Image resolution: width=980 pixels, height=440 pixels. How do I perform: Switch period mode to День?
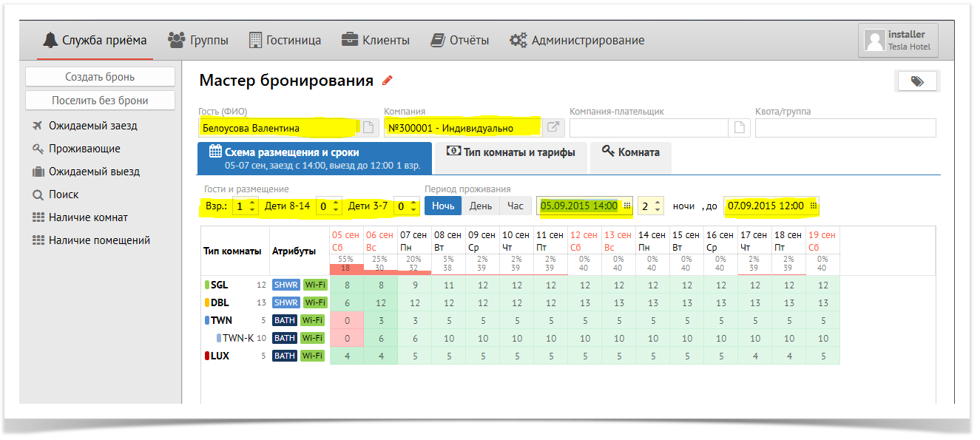click(x=481, y=206)
